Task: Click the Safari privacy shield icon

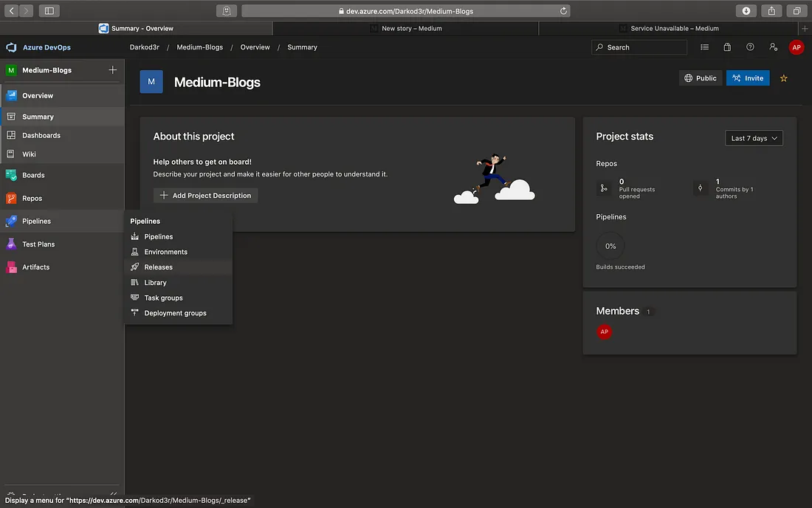Action: tap(227, 11)
